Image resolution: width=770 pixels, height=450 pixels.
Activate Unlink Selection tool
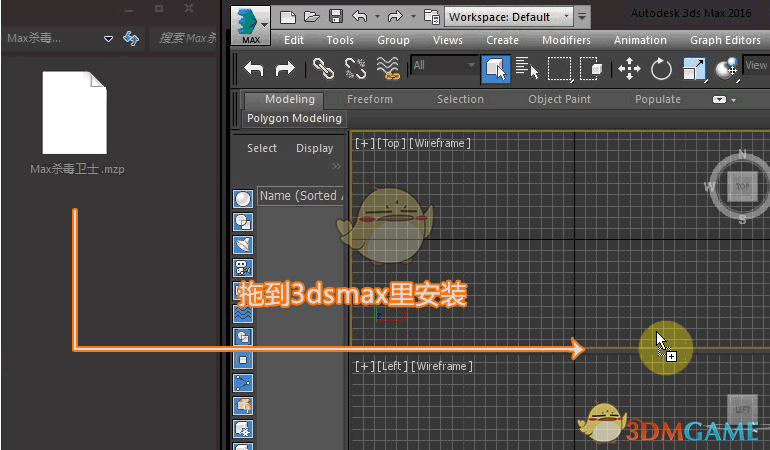pyautogui.click(x=355, y=69)
